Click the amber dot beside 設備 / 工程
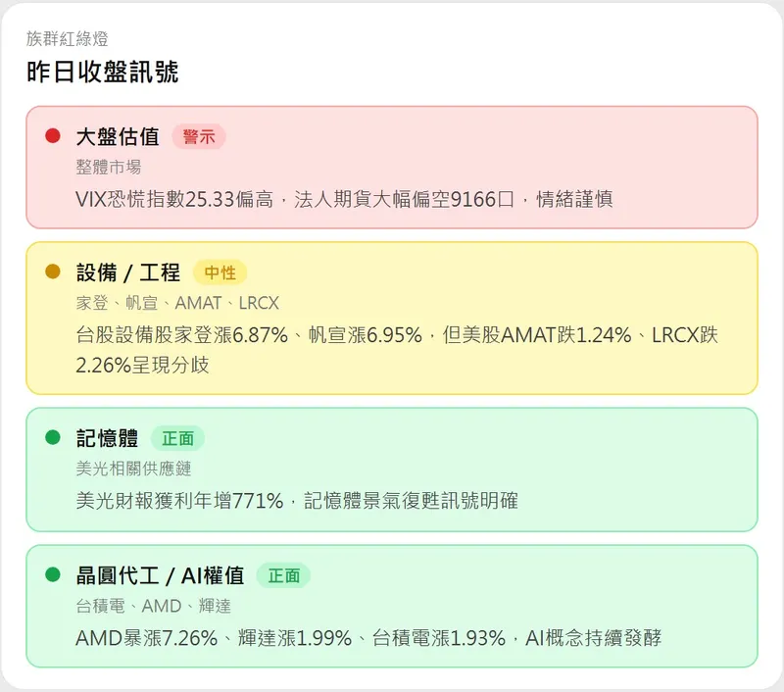 (53, 272)
